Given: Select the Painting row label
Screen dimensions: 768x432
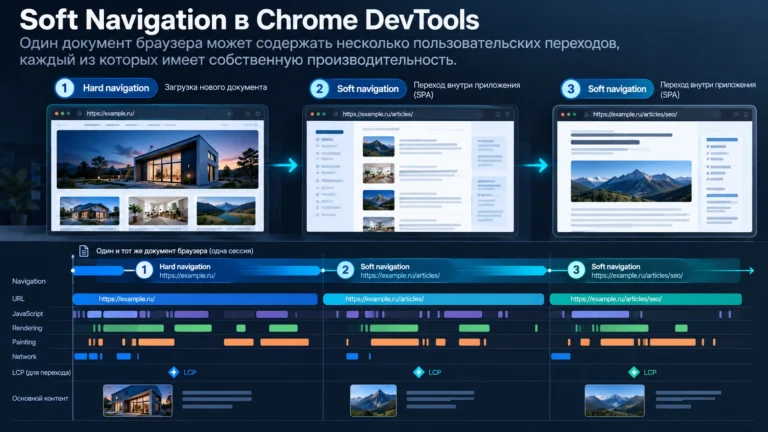Looking at the screenshot, I should tap(24, 342).
